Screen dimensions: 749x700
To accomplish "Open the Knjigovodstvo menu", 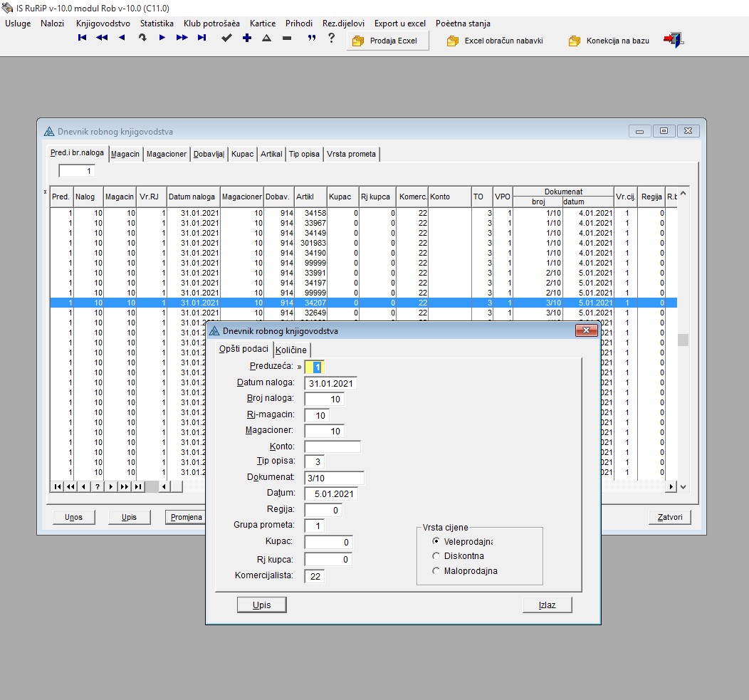I will tap(103, 23).
